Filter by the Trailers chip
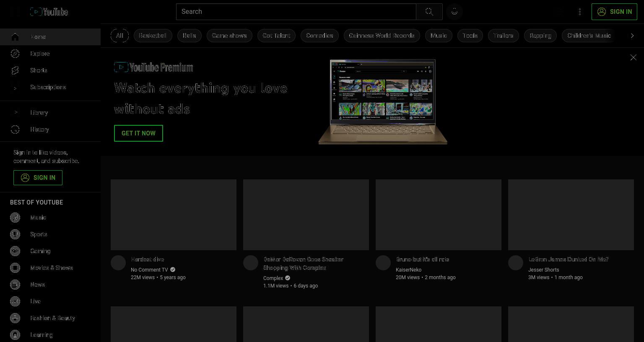644x342 pixels. [x=503, y=36]
